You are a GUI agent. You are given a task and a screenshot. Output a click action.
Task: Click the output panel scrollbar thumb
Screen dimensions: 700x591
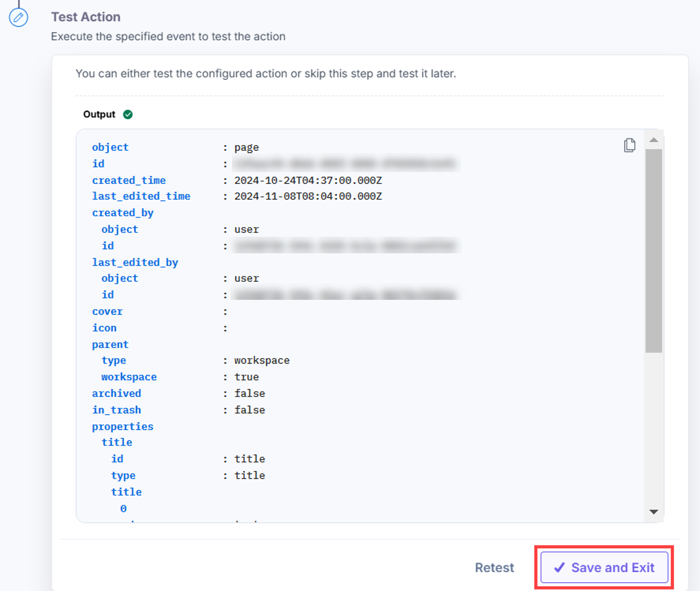point(653,251)
